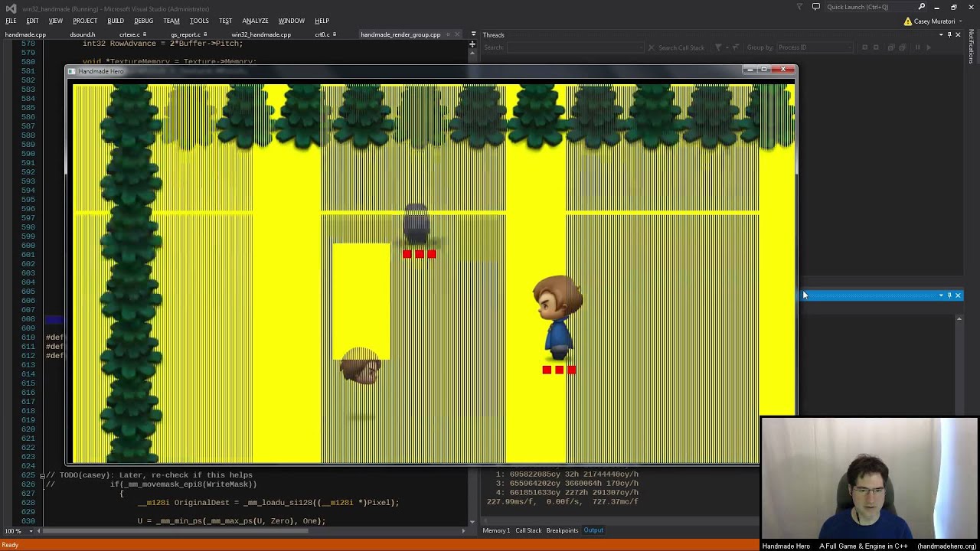Close the Threads panel

coord(958,35)
